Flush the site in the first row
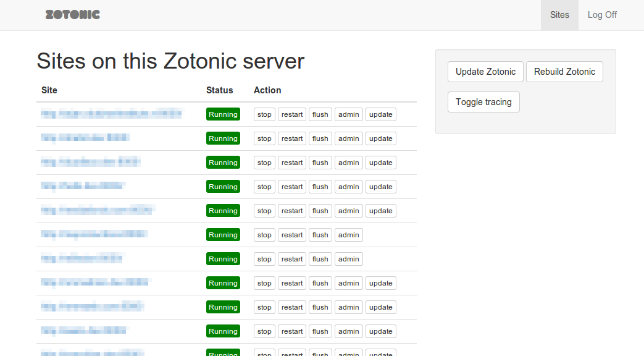 (320, 114)
